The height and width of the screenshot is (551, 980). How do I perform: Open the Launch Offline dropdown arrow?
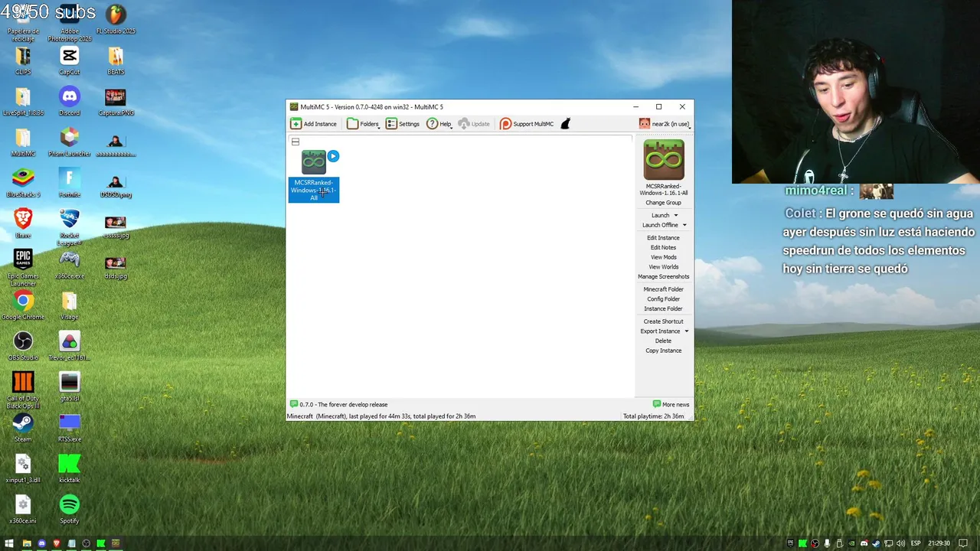click(684, 225)
